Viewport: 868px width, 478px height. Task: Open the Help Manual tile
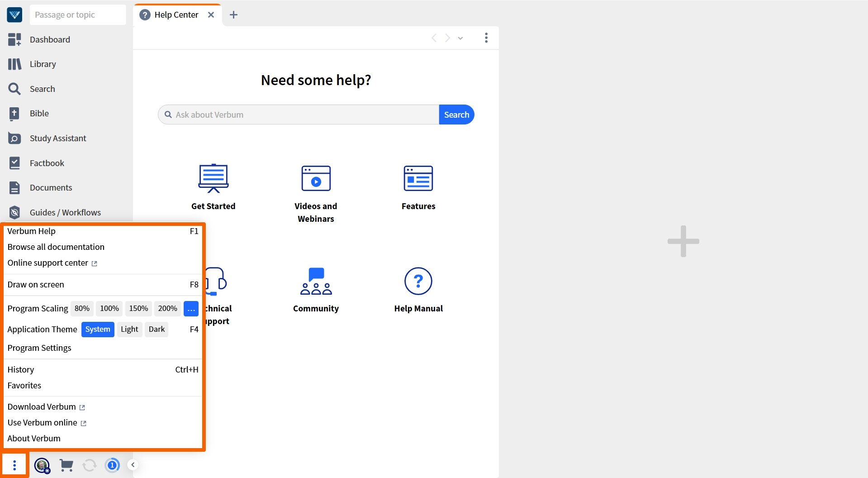pyautogui.click(x=418, y=291)
